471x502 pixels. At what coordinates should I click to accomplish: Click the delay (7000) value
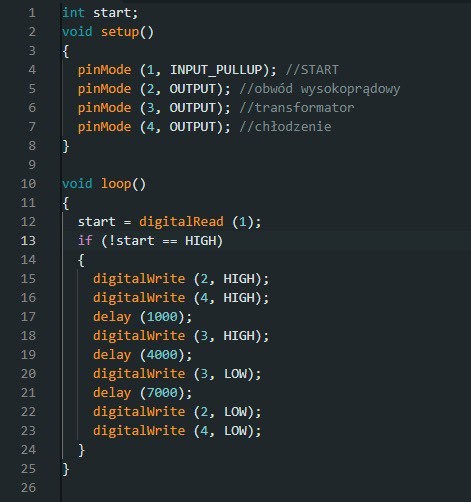point(162,393)
